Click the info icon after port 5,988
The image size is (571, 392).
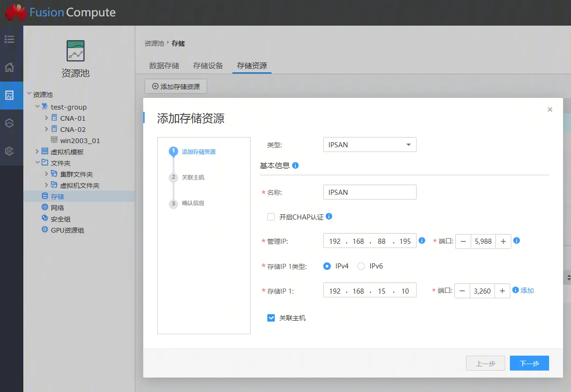pos(516,241)
